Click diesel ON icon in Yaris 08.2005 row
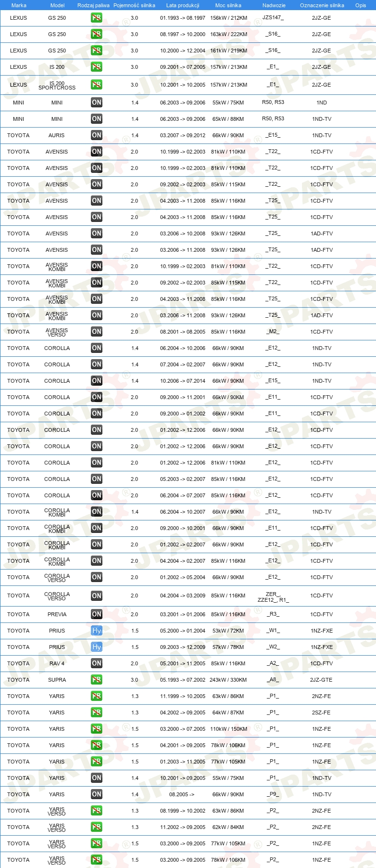Screen dimensions: 376x868 (x=97, y=794)
